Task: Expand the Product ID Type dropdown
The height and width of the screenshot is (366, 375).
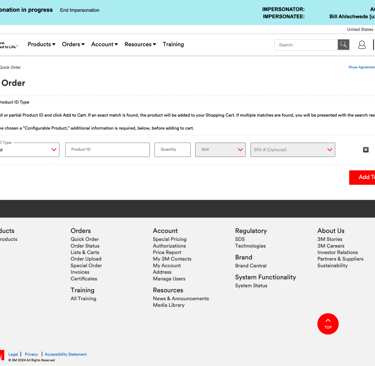Action: point(29,150)
